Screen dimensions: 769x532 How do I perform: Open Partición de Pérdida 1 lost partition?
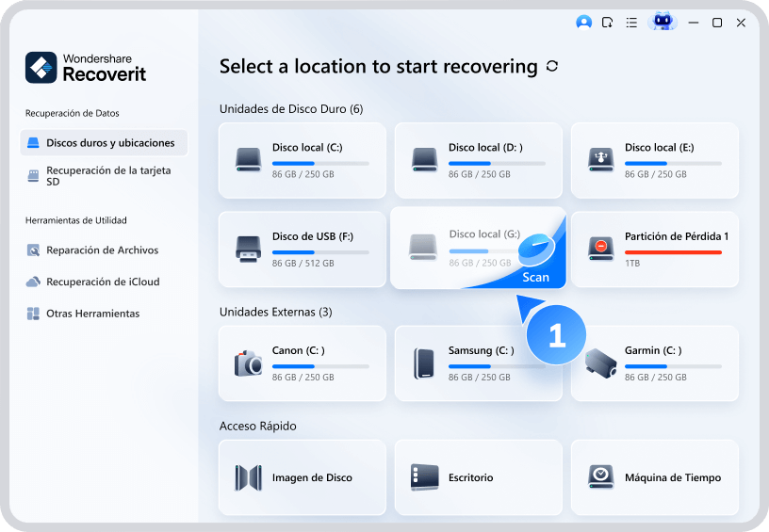[654, 249]
